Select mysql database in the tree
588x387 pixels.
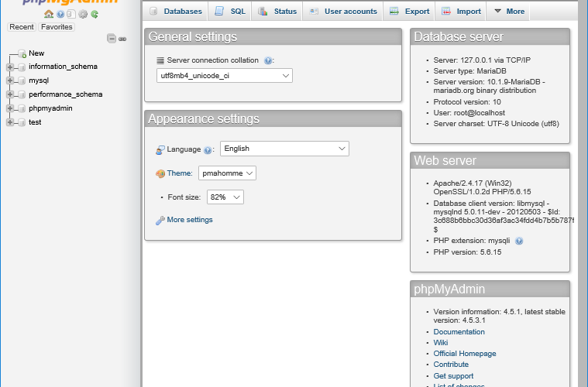39,80
